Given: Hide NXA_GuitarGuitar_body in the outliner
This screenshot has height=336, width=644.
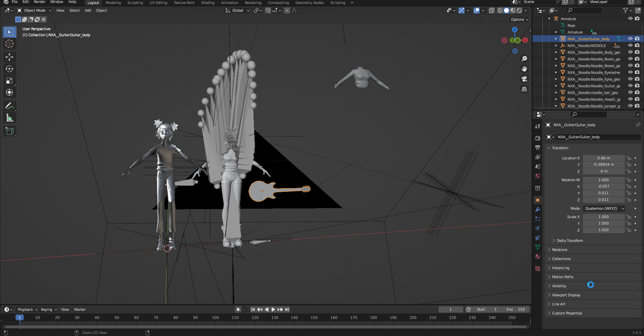Looking at the screenshot, I should [630, 39].
